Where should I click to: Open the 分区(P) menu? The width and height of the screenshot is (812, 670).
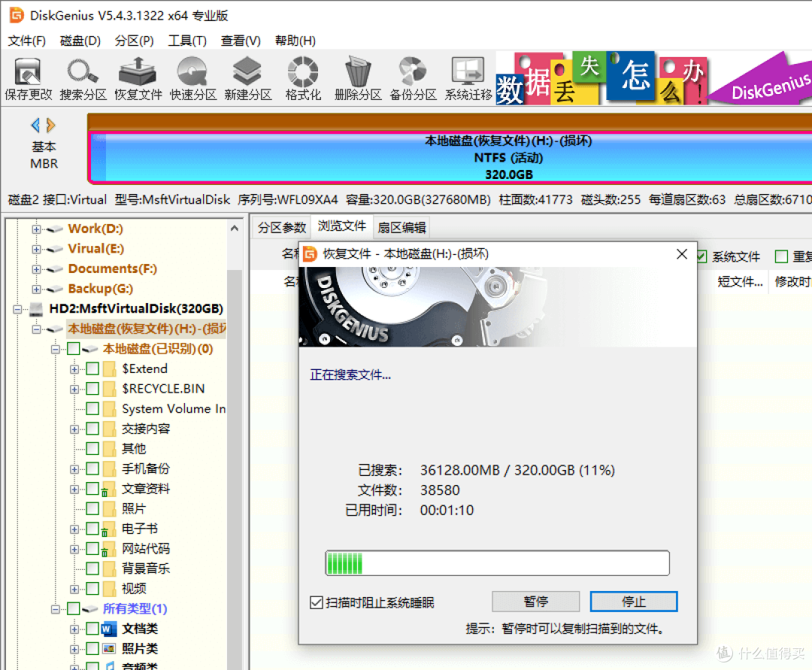[134, 41]
